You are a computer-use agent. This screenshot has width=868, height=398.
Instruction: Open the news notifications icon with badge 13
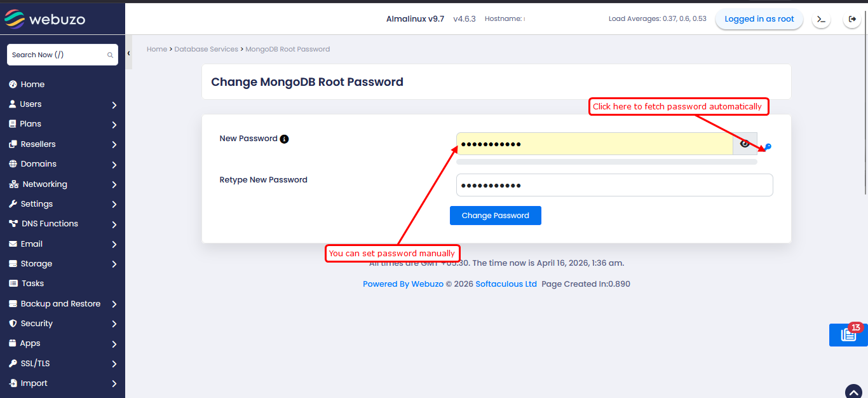pos(848,334)
